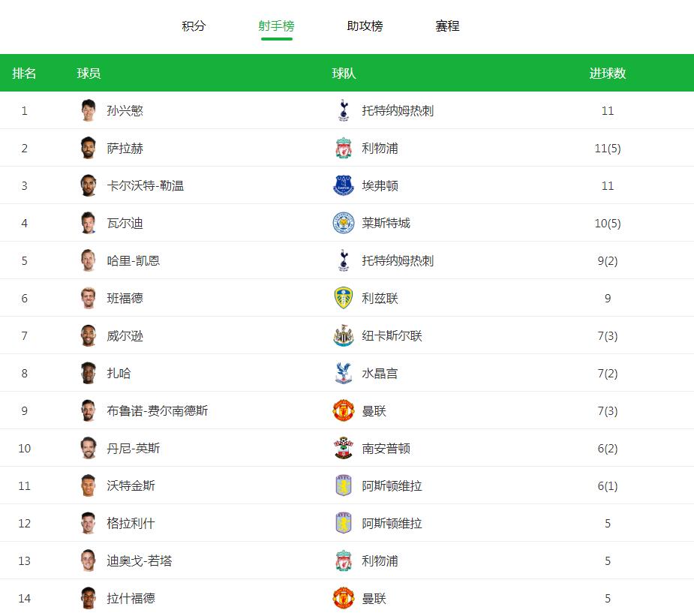Click the Aston Villa crest beside 沃特金斯
Viewport: 694px width, 616px height.
click(x=344, y=485)
